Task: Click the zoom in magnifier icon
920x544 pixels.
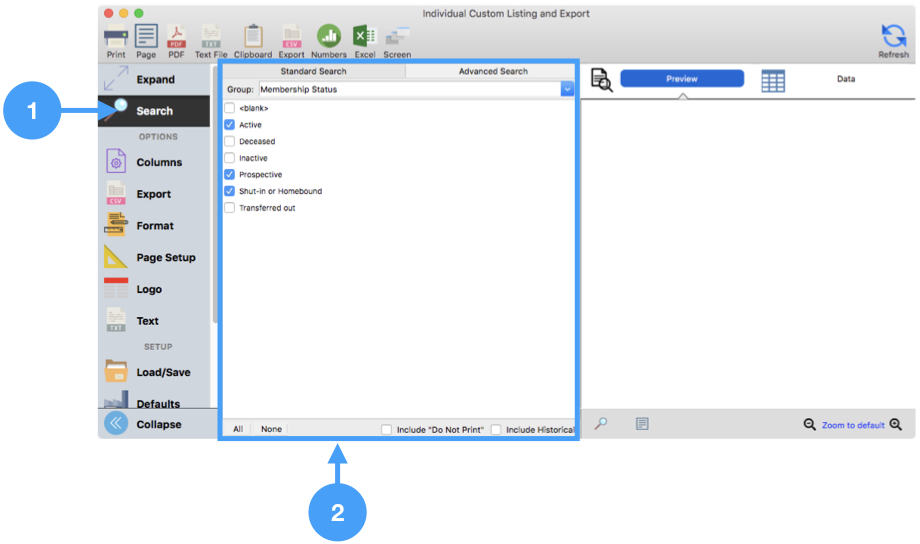Action: point(895,425)
